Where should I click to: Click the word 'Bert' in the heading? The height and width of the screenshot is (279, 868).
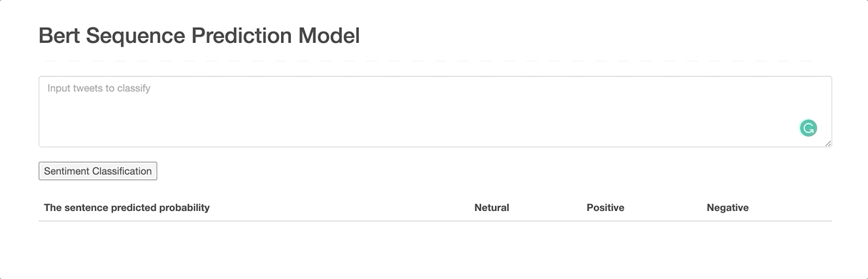pyautogui.click(x=59, y=35)
